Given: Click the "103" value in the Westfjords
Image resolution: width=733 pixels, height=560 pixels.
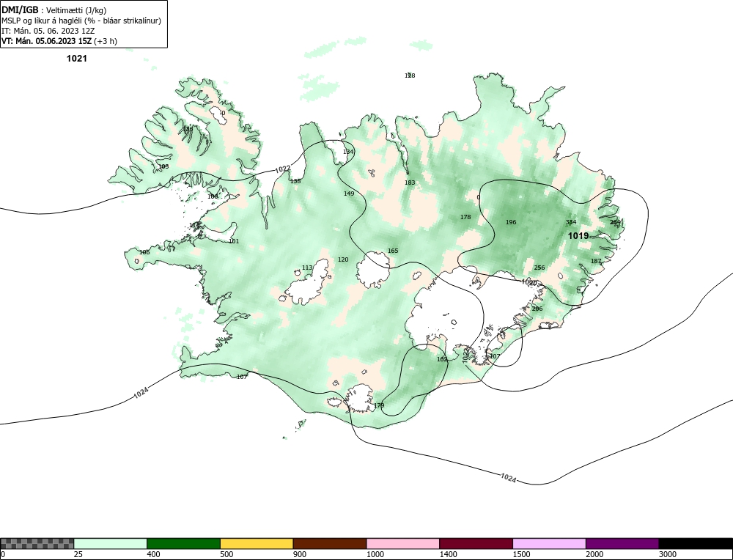Looking at the screenshot, I should [x=163, y=166].
